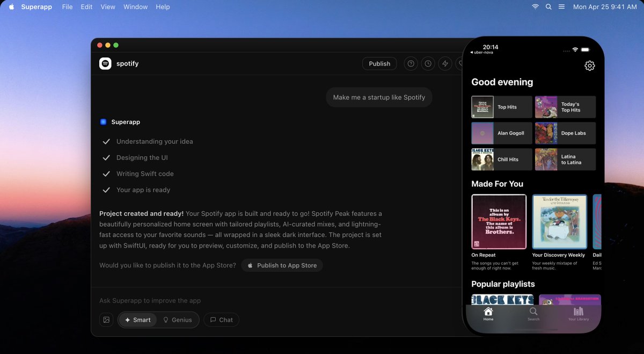Click the 'Understanding your idea' step
The height and width of the screenshot is (354, 644).
click(x=155, y=141)
